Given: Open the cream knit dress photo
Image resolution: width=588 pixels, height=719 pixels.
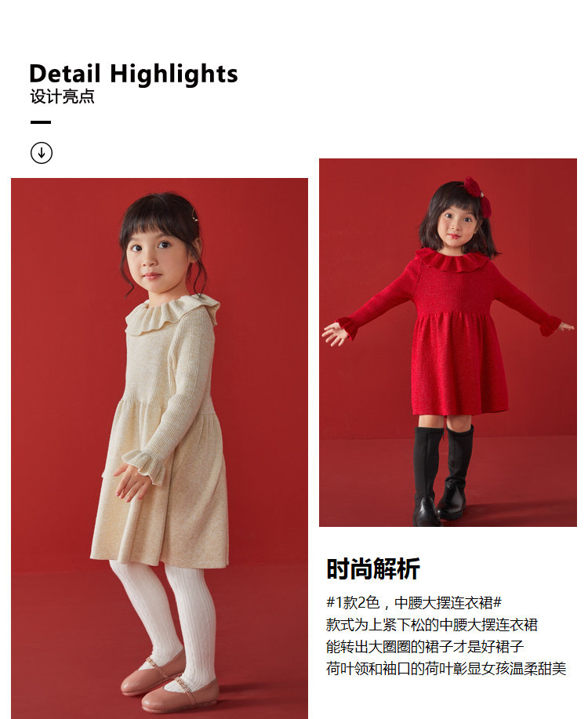Looking at the screenshot, I should click(x=160, y=448).
